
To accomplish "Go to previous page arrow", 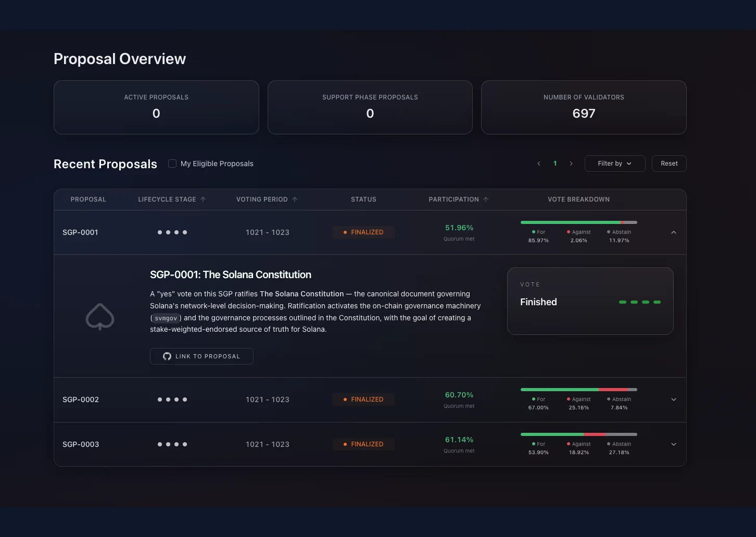I will pos(539,164).
